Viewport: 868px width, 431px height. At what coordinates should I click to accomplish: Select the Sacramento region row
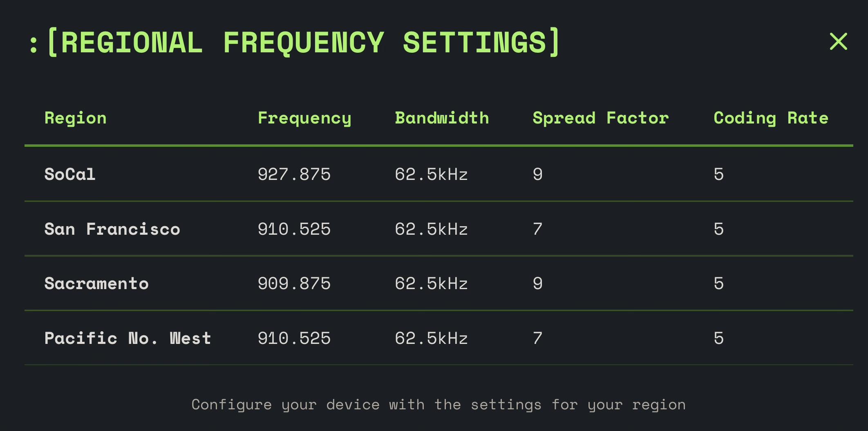(96, 284)
